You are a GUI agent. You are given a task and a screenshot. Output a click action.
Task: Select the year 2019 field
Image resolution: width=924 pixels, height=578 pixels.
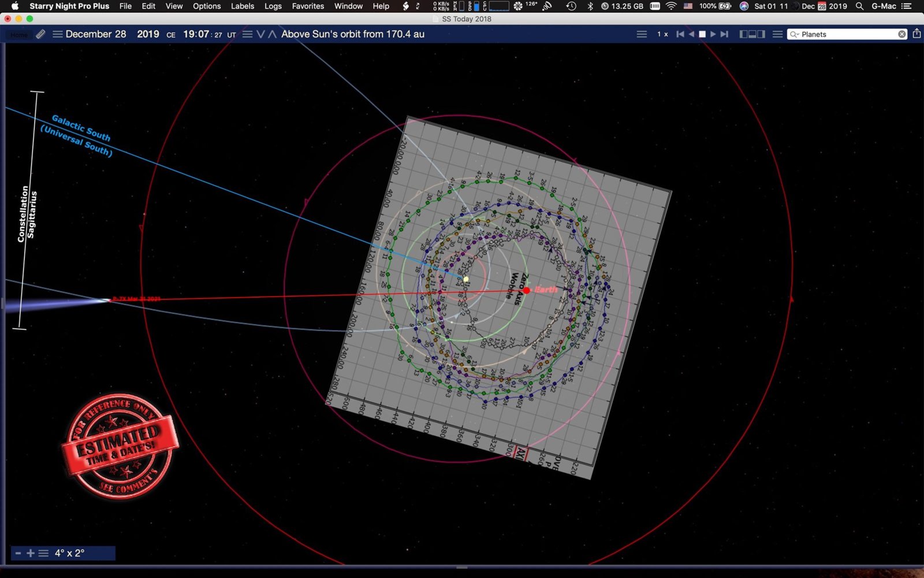click(148, 34)
